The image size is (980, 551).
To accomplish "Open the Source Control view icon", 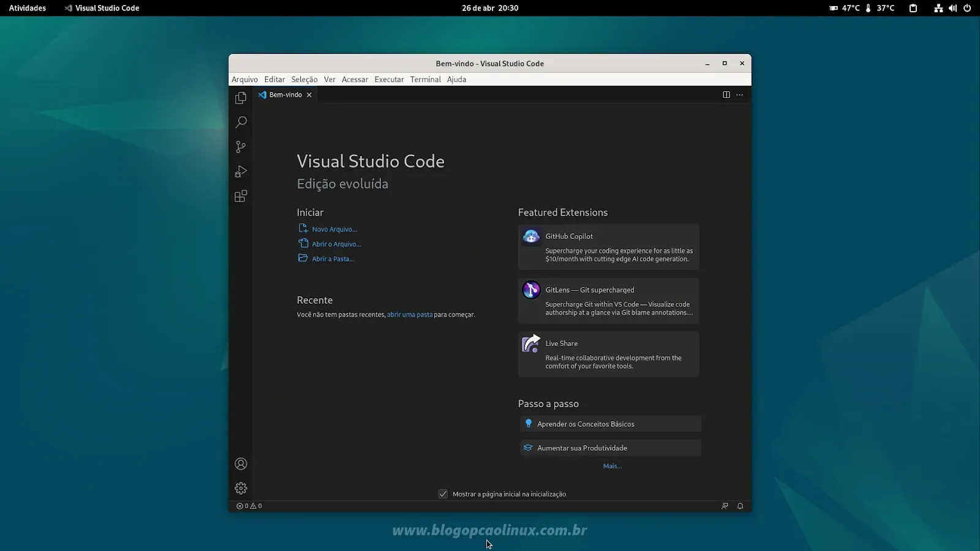I will click(x=241, y=147).
